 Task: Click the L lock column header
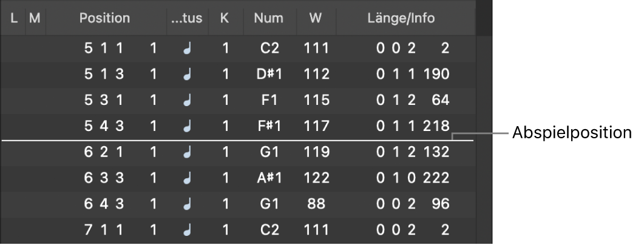coord(14,18)
